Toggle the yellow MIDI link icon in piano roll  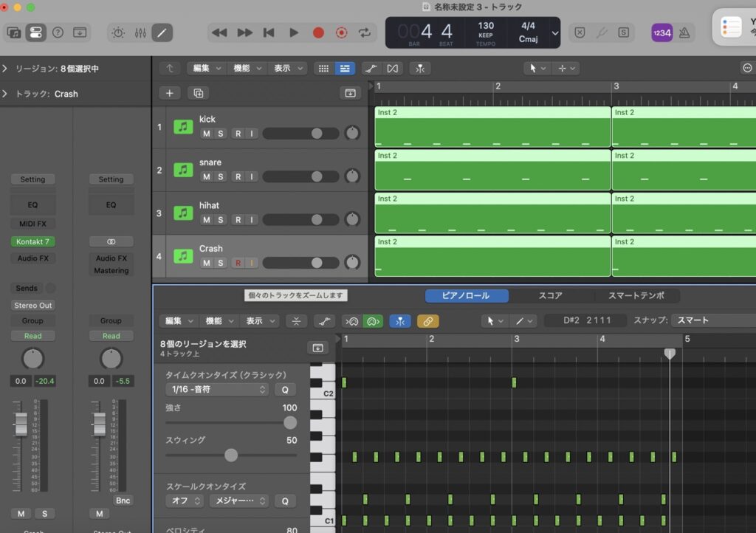(x=427, y=321)
